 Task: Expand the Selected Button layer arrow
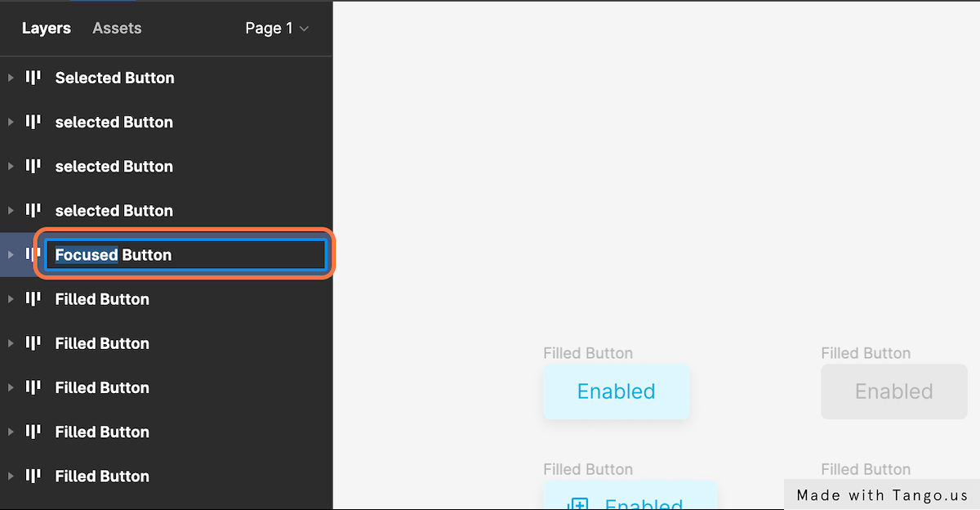pos(11,78)
